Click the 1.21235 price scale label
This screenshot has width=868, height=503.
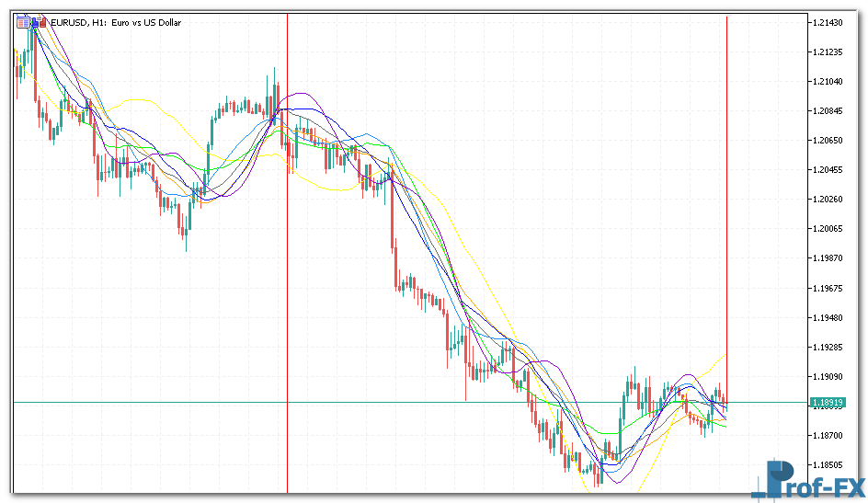(828, 52)
